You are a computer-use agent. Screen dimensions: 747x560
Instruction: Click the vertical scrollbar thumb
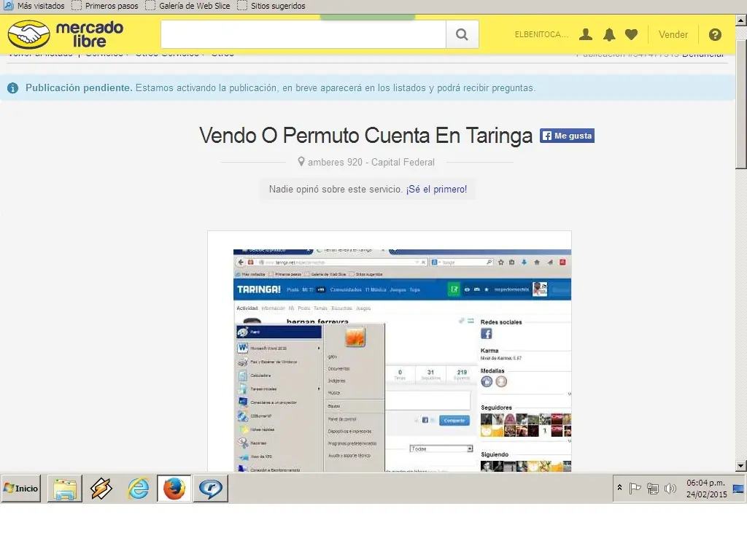coord(741,104)
